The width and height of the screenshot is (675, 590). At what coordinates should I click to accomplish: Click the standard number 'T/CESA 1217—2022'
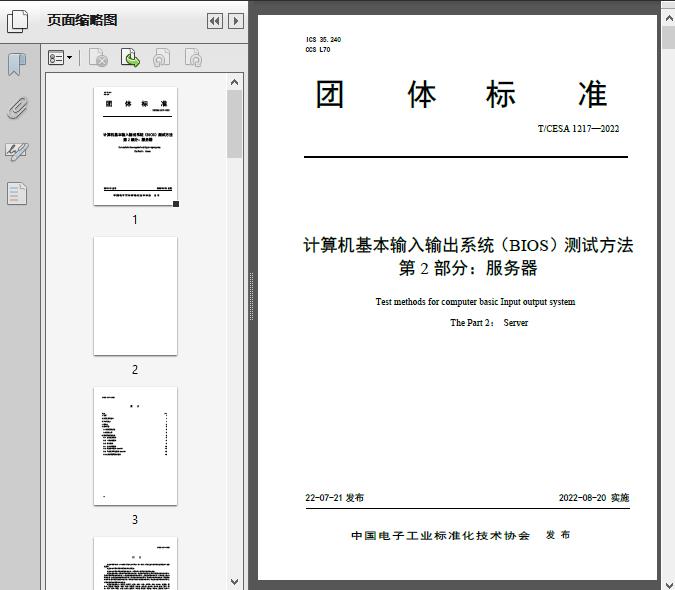(578, 129)
